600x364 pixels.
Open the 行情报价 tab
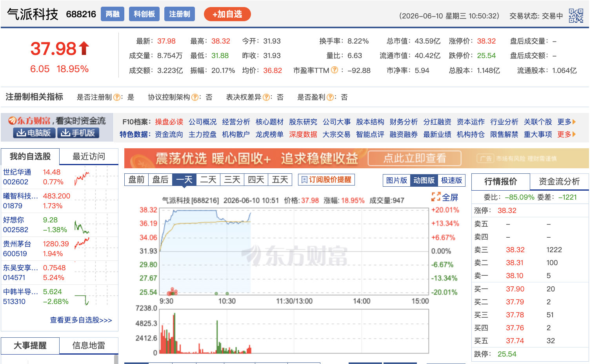pyautogui.click(x=501, y=182)
